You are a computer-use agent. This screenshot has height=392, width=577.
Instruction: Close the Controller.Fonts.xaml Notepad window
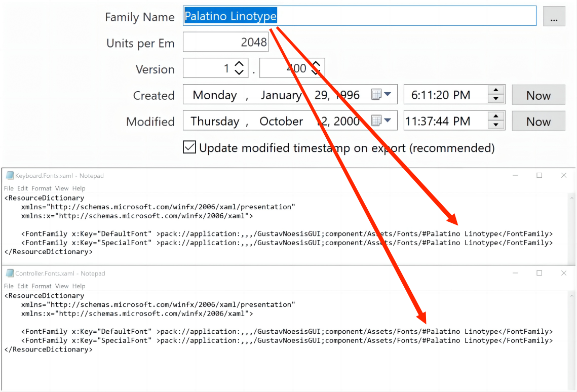564,273
